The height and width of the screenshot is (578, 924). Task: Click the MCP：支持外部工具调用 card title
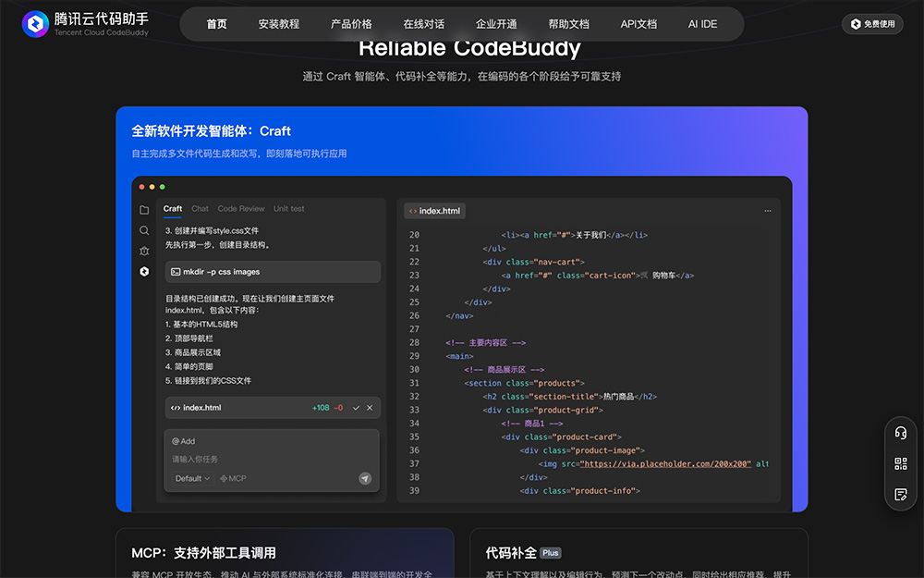(x=203, y=553)
